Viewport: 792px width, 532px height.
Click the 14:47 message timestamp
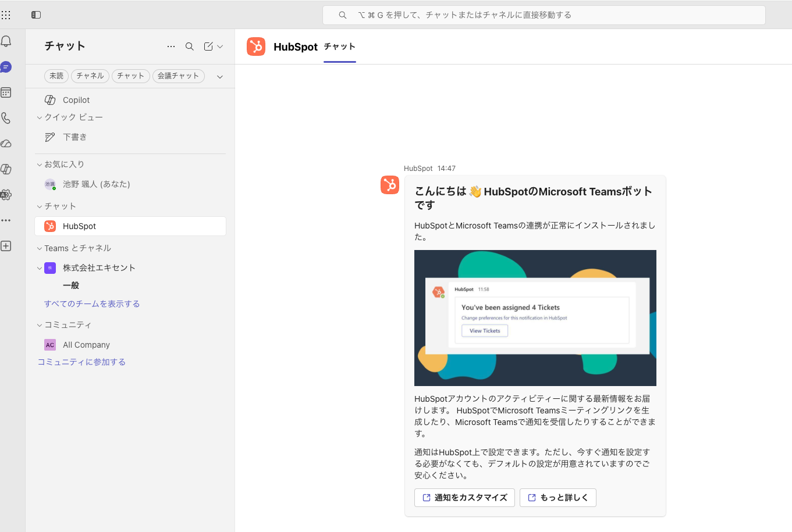click(x=446, y=169)
